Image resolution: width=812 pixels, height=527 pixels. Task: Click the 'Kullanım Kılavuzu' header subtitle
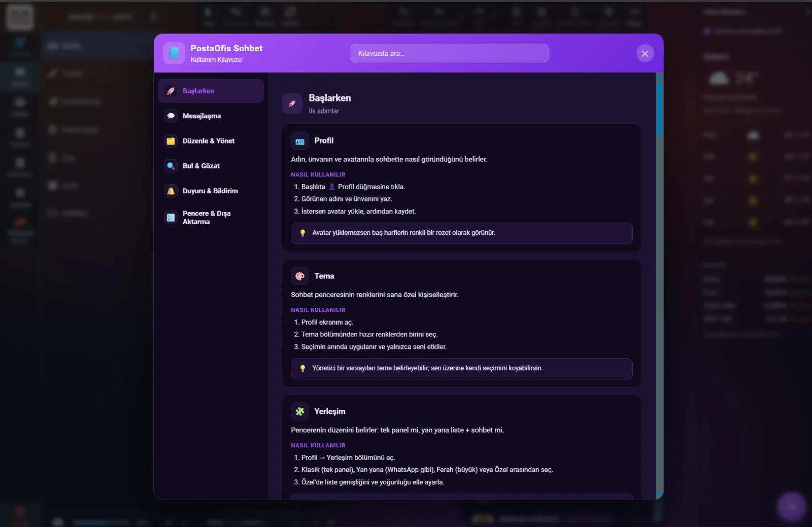[216, 60]
